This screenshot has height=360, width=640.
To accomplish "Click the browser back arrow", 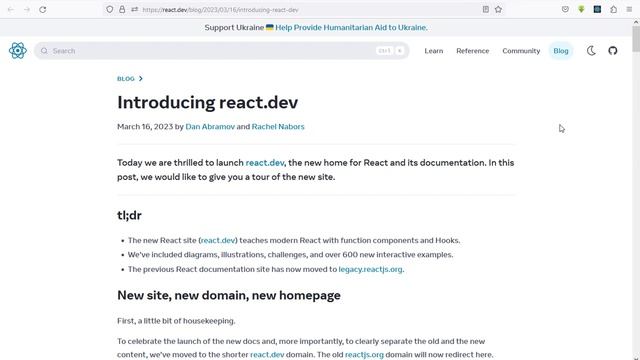I will [11, 9].
